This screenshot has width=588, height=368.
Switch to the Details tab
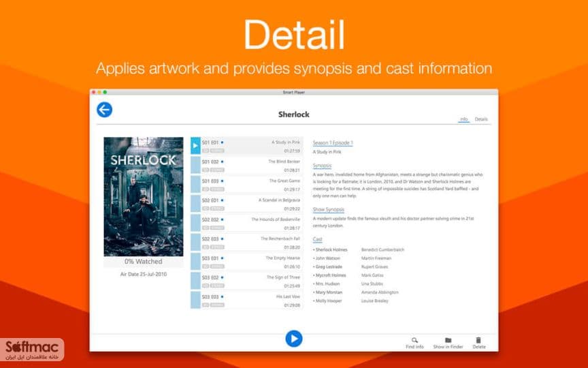pos(481,119)
